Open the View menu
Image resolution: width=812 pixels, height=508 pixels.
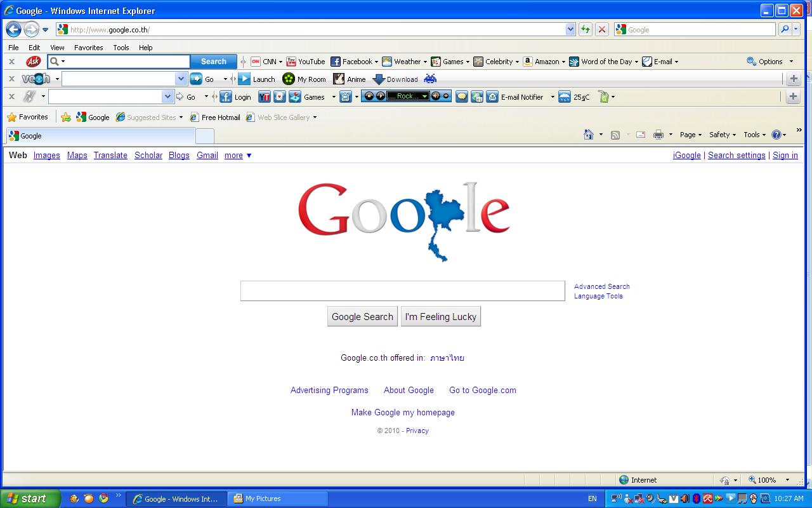pyautogui.click(x=57, y=48)
